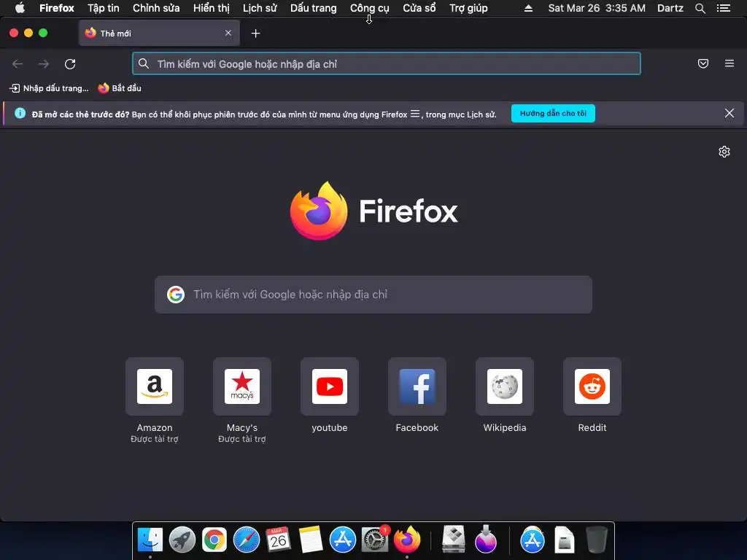Open the 'Lịch sử' menu
The image size is (747, 560).
260,8
